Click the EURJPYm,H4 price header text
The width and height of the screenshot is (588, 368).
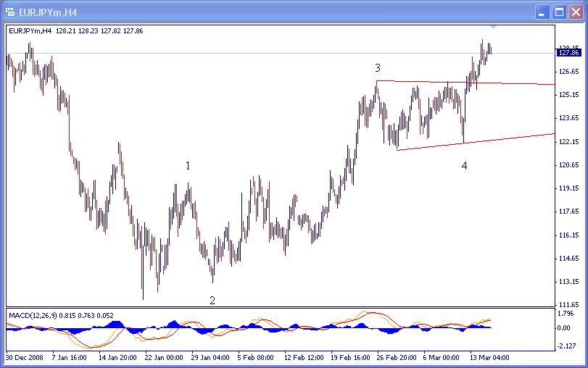point(75,31)
